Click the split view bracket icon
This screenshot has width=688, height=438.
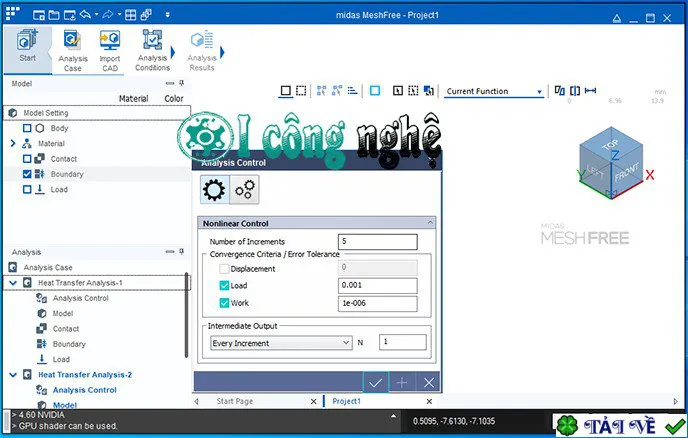pos(575,90)
